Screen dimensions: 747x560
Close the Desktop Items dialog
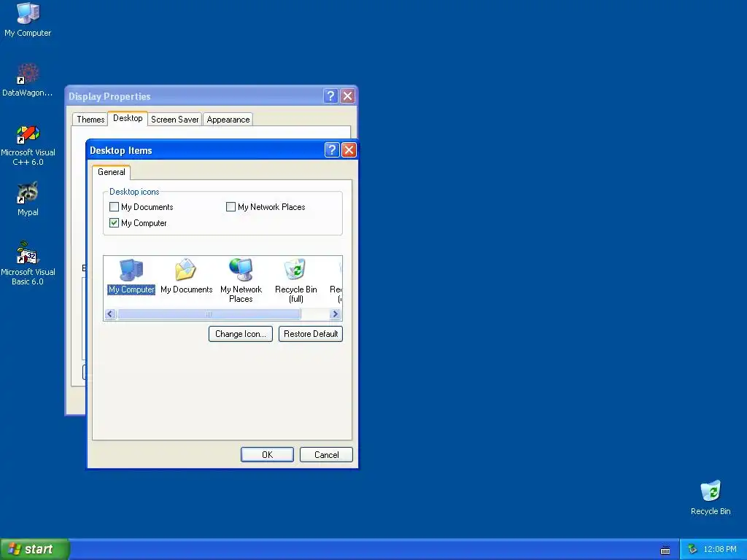click(x=349, y=150)
